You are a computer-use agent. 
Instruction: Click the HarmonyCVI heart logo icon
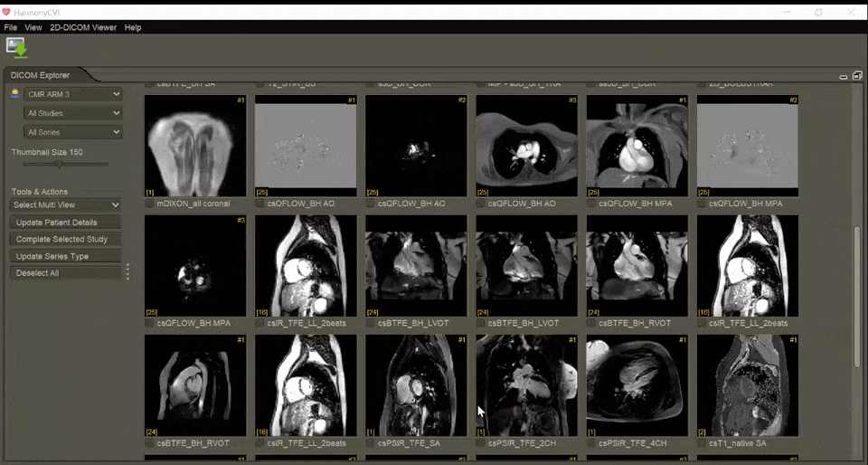point(6,12)
